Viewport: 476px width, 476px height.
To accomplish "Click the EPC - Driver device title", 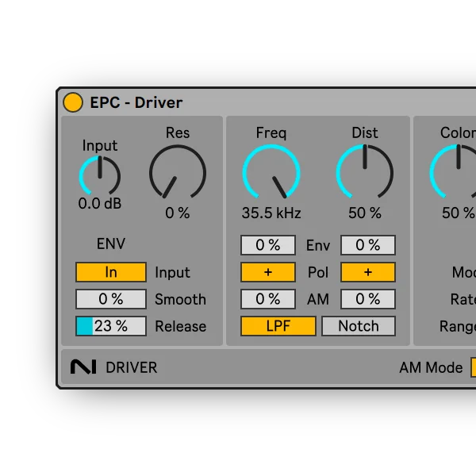I will [x=136, y=102].
